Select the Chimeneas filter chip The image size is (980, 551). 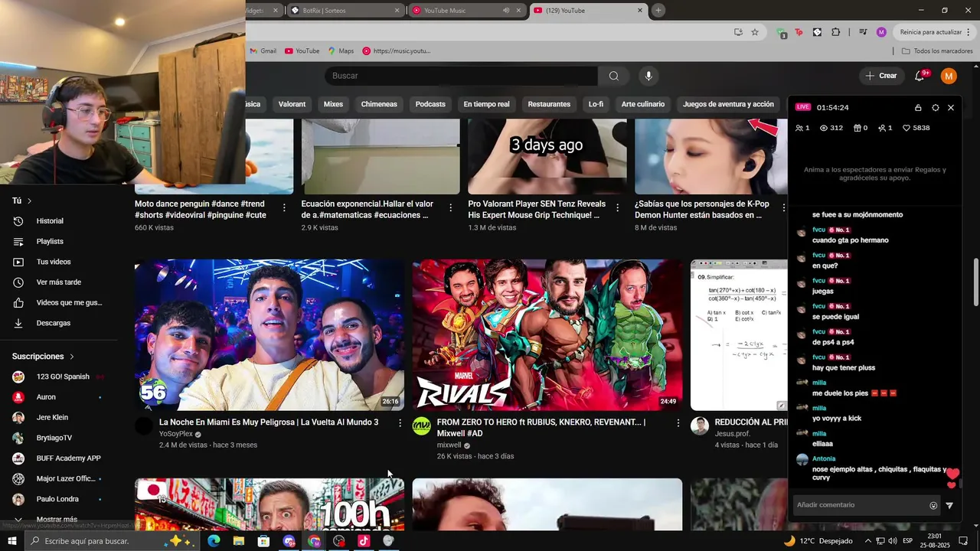pyautogui.click(x=379, y=104)
